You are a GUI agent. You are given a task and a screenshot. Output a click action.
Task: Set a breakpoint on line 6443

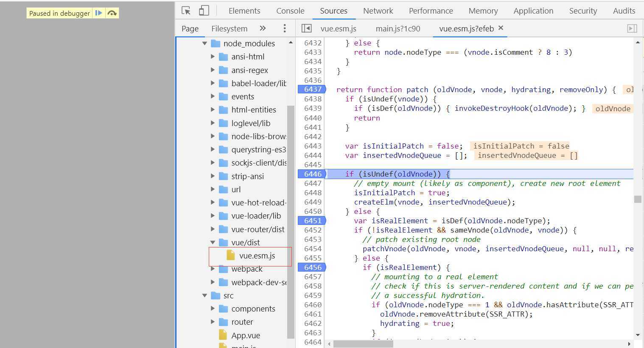(313, 146)
